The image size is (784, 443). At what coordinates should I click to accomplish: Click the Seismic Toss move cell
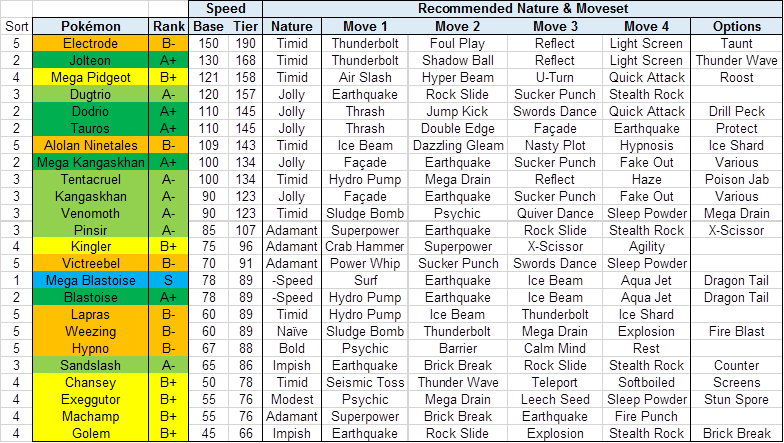point(365,382)
